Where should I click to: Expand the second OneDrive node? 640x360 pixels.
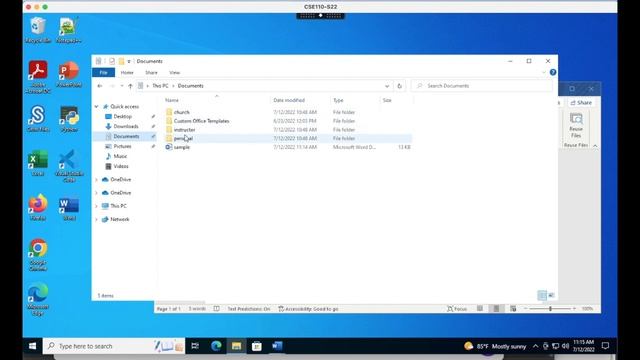[96, 193]
